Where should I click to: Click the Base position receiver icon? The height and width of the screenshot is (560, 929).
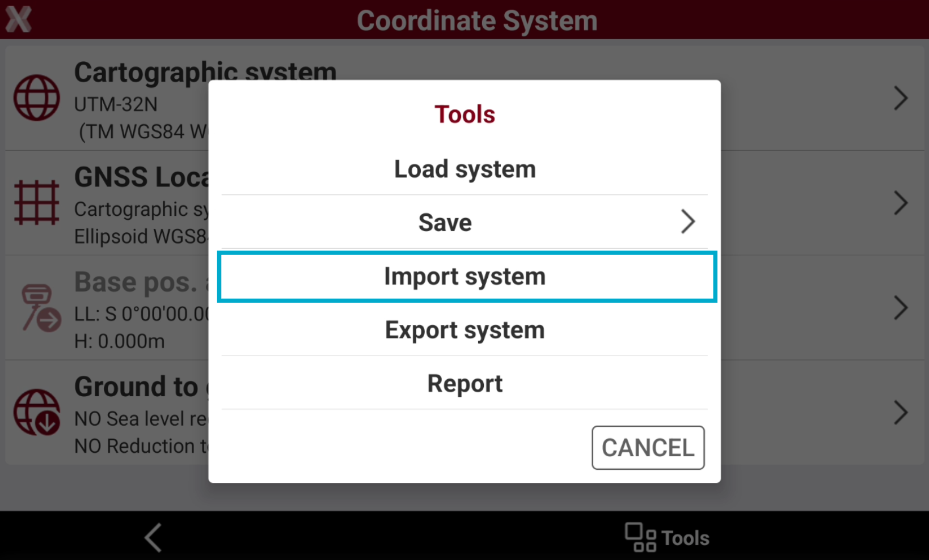(x=41, y=308)
